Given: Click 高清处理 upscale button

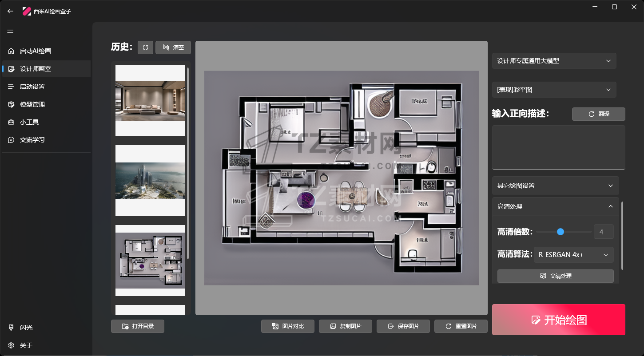Looking at the screenshot, I should click(556, 276).
